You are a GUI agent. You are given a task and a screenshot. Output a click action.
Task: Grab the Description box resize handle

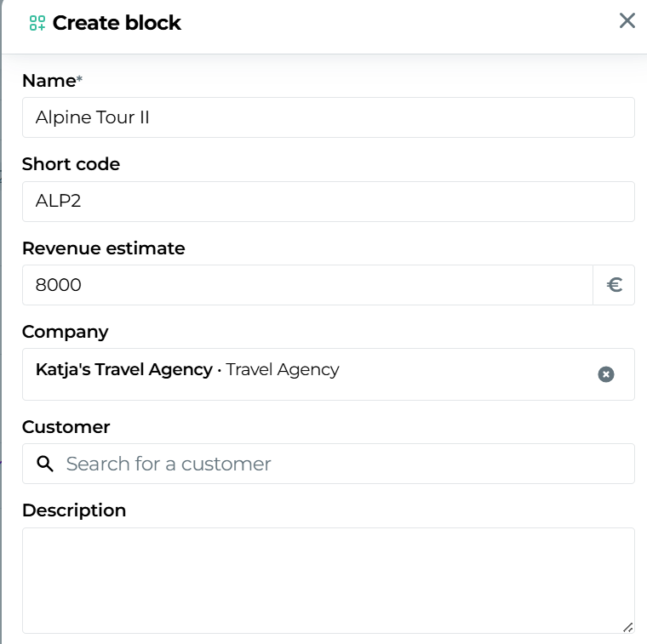click(x=627, y=627)
